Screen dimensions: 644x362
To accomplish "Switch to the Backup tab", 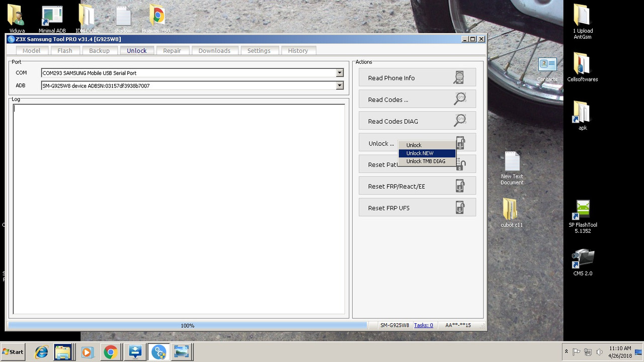I will coord(99,50).
